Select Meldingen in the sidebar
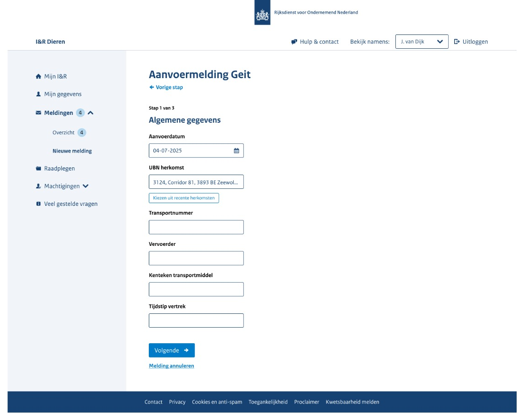Screen dimensions: 524x420 [x=58, y=113]
